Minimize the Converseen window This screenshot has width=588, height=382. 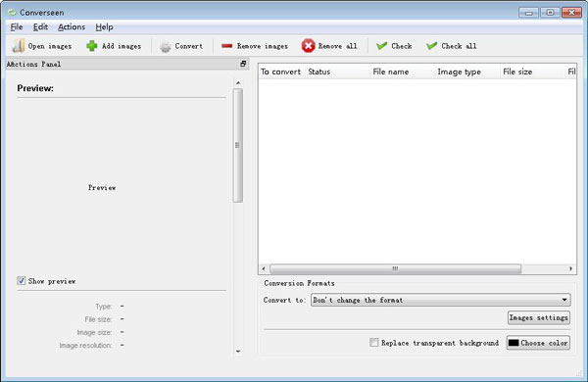point(529,13)
